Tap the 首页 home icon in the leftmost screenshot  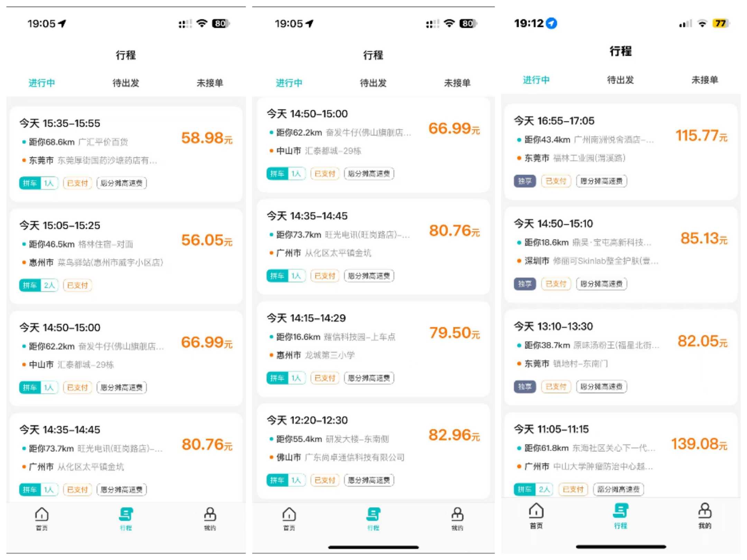pos(41,518)
